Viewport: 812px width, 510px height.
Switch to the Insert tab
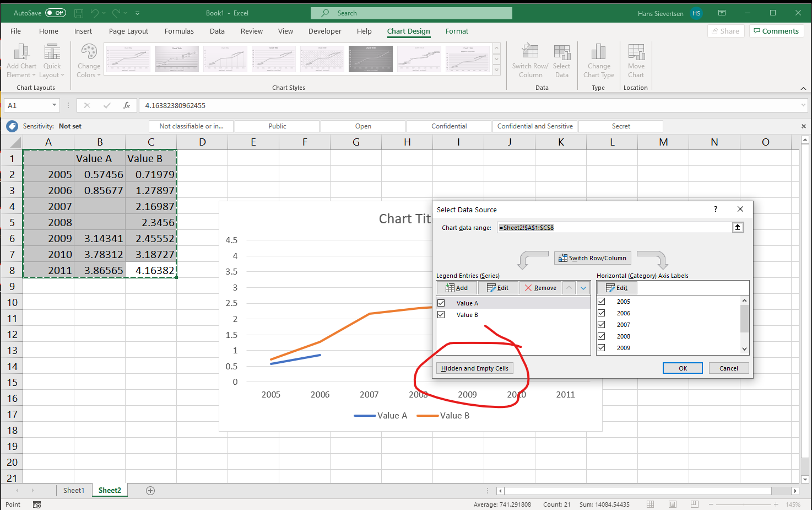tap(83, 31)
